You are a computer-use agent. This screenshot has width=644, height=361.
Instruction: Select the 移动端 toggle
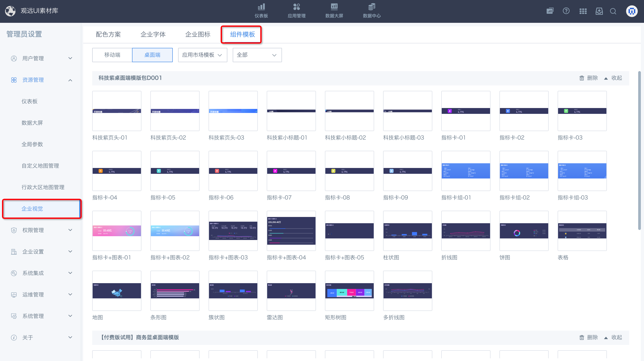tap(112, 55)
